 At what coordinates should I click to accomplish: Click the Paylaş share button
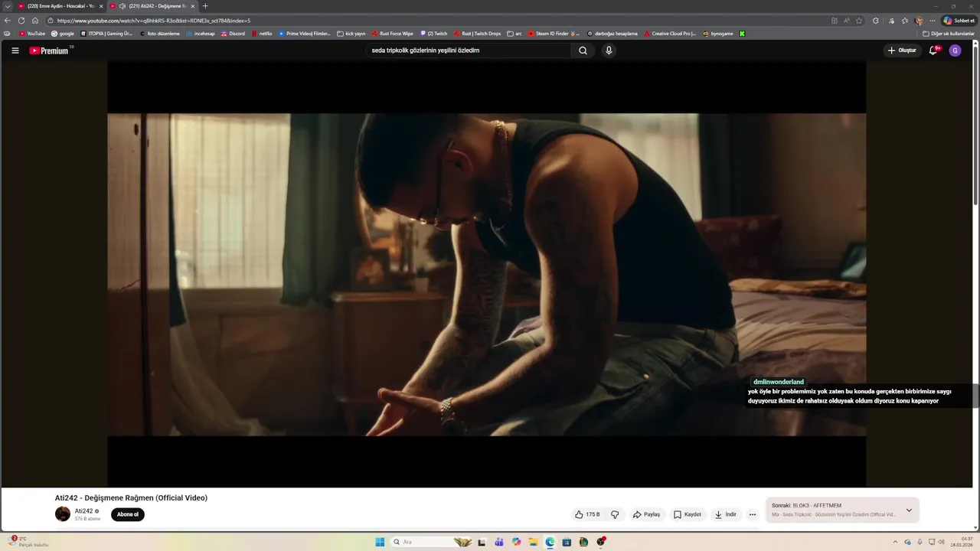[x=646, y=514]
